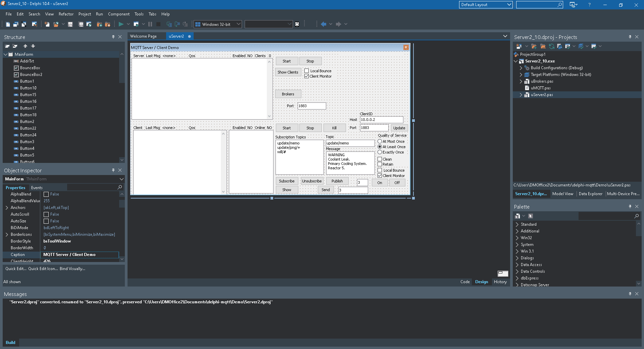Move selected component up in Structure

(25, 46)
